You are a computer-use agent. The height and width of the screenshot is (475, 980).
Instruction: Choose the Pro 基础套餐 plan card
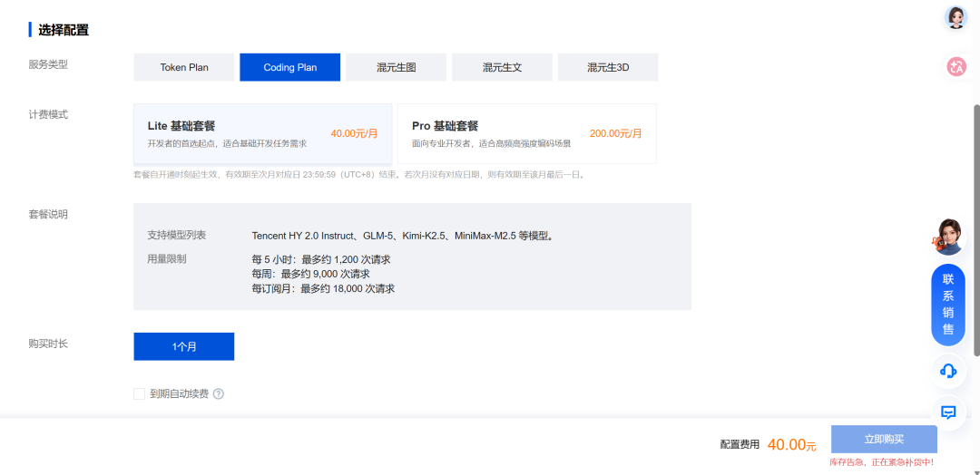(x=527, y=133)
